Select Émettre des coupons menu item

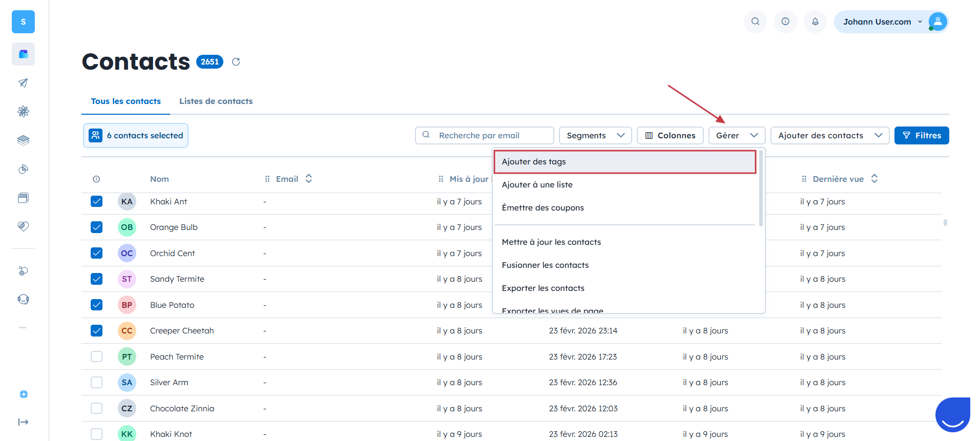click(x=625, y=208)
